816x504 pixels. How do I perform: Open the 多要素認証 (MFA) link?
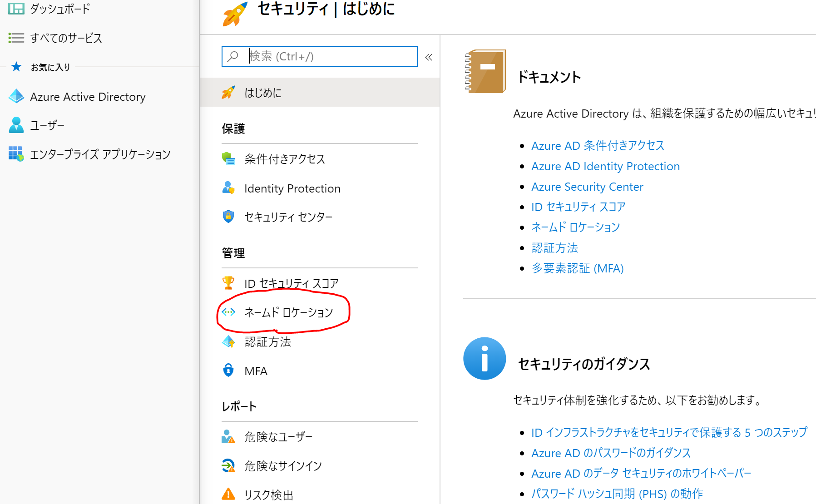pyautogui.click(x=578, y=268)
